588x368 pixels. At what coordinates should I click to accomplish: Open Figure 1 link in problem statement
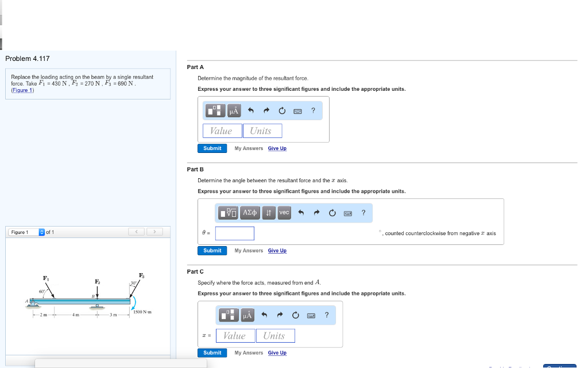(x=22, y=90)
